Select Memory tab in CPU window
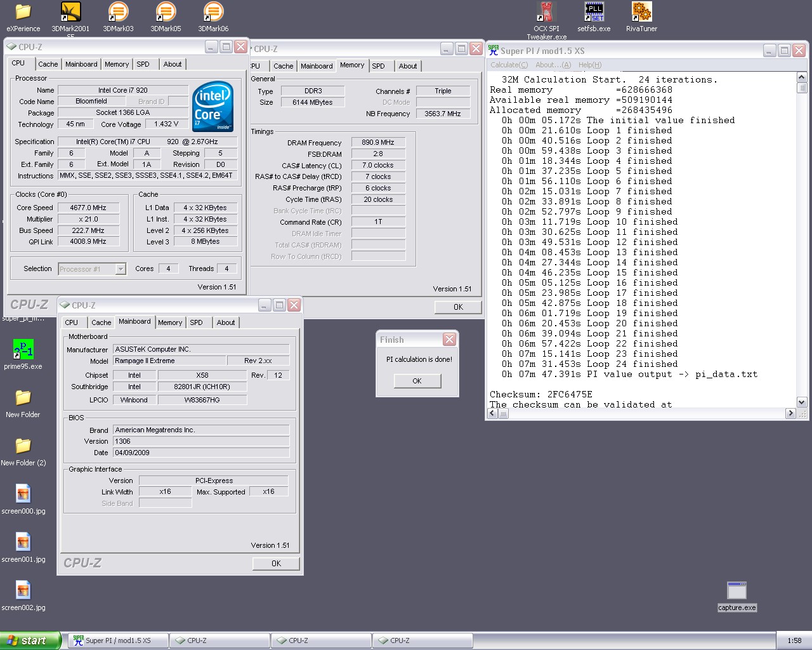The image size is (812, 650). [x=117, y=64]
